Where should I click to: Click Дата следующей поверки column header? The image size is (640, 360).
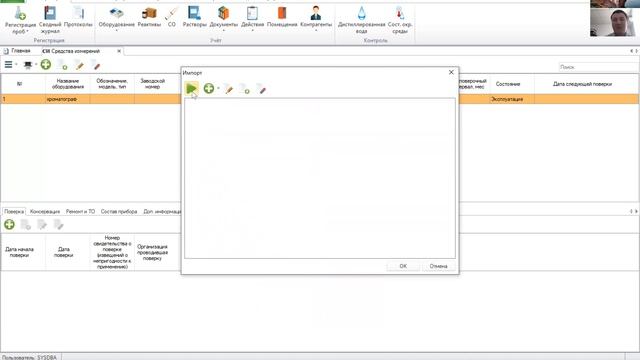pos(582,84)
